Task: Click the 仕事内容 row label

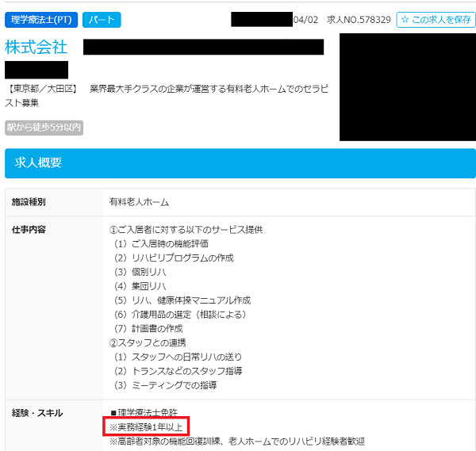Action: [29, 230]
